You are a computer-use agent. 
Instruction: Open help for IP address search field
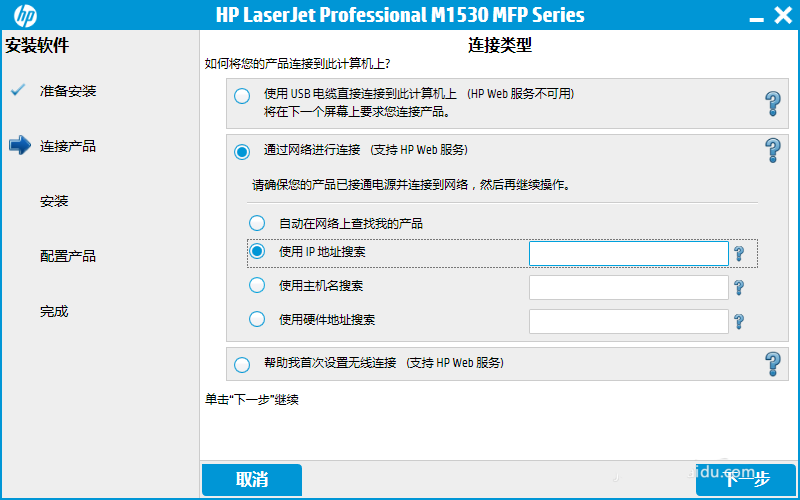coord(739,254)
